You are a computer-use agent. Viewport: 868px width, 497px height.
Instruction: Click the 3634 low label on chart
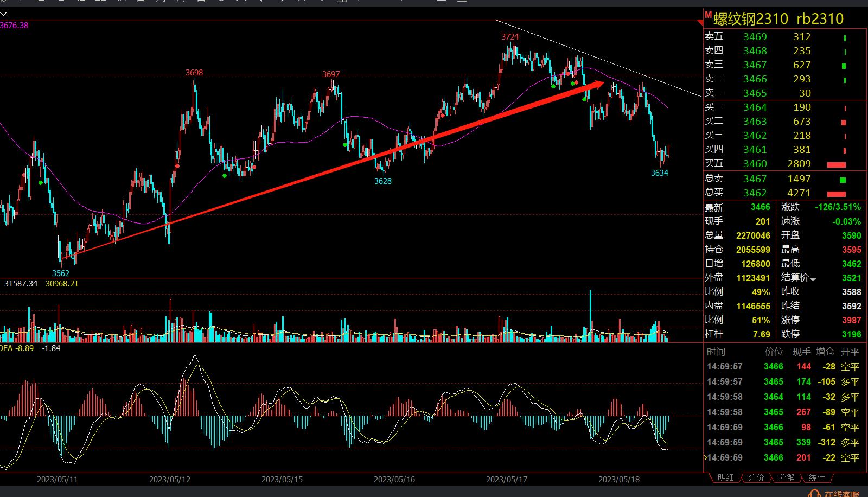tap(660, 173)
